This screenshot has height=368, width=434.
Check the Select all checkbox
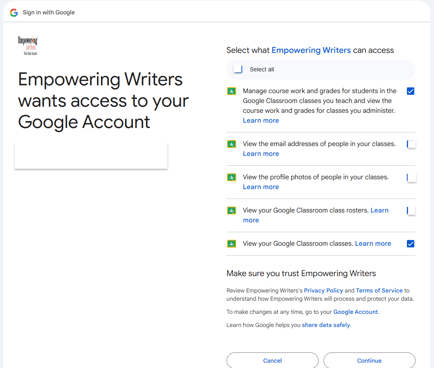click(238, 69)
